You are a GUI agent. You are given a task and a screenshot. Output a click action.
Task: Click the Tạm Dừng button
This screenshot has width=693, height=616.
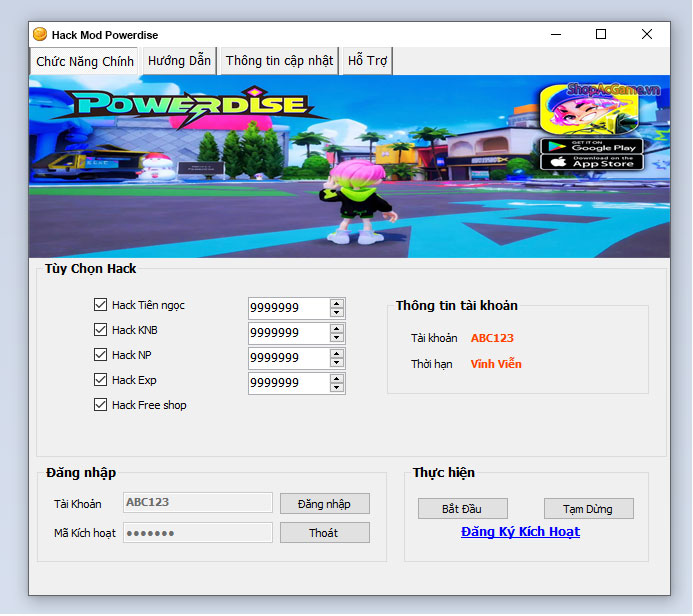tap(589, 509)
